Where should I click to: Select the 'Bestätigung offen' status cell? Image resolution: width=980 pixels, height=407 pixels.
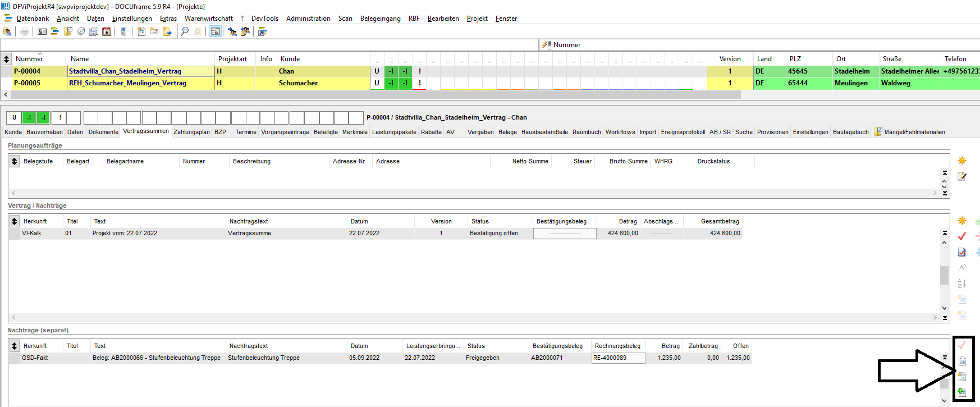500,234
